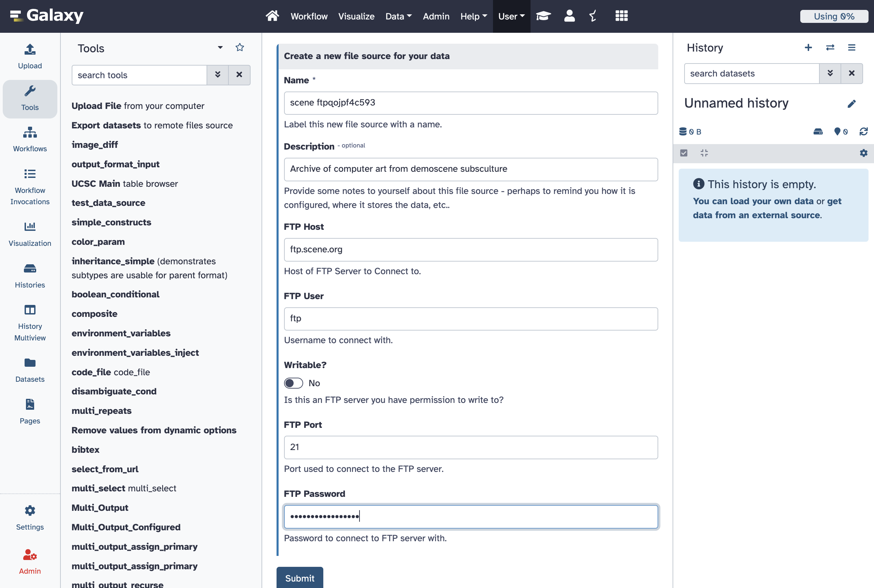Uncheck the dataset selection checkbox
Viewport: 874px width, 588px height.
click(684, 153)
